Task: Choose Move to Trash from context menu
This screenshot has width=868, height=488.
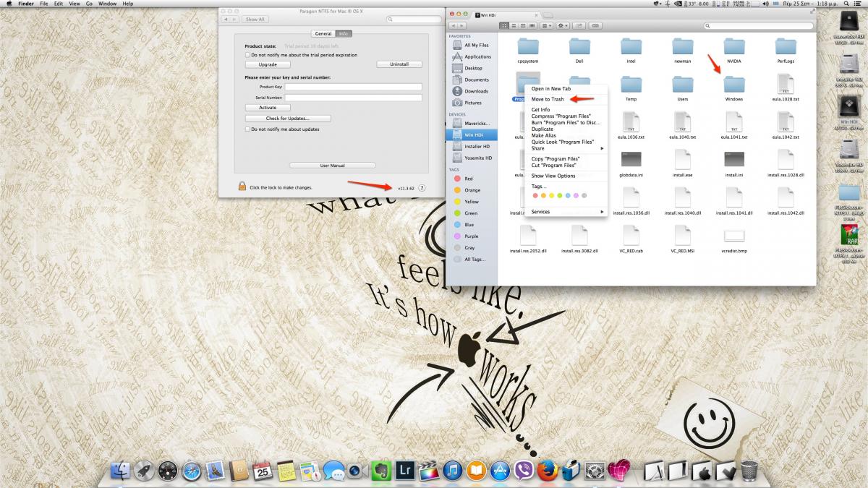Action: point(548,99)
